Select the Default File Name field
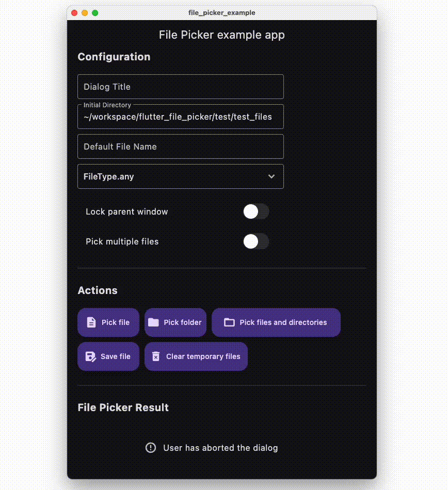Screen dimensions: 448x490 [180, 146]
